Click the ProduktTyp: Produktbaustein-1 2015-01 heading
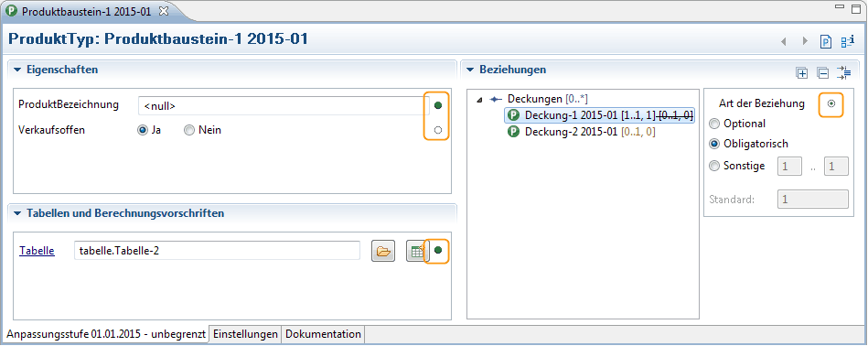Viewport: 868px width, 346px height. coord(158,39)
